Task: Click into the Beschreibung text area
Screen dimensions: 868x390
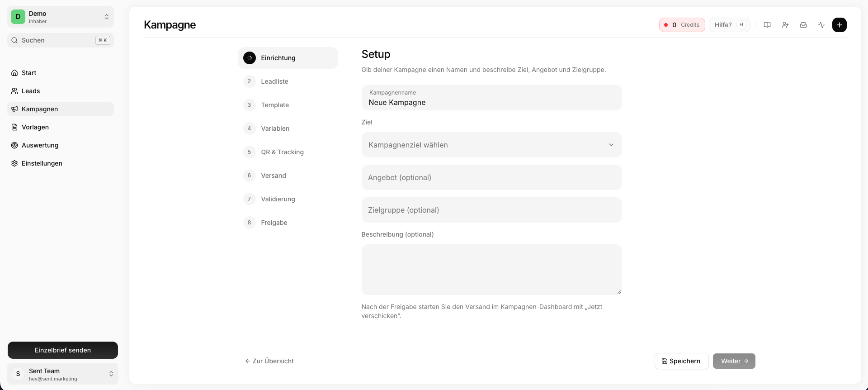Action: coord(491,270)
